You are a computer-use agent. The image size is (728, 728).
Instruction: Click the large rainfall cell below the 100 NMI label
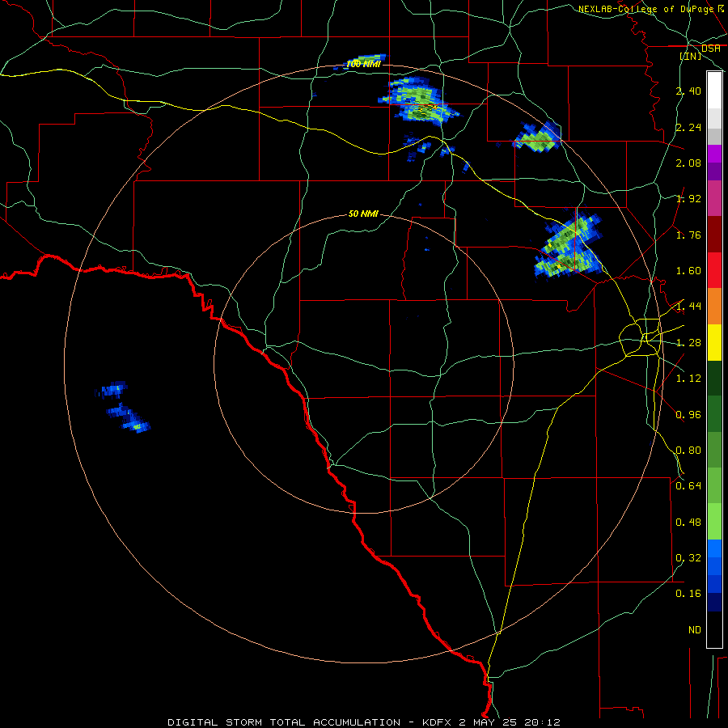[419, 102]
